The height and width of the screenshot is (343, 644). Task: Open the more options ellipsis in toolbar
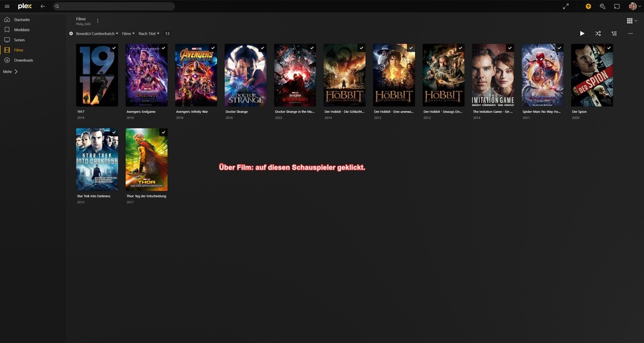tap(631, 34)
